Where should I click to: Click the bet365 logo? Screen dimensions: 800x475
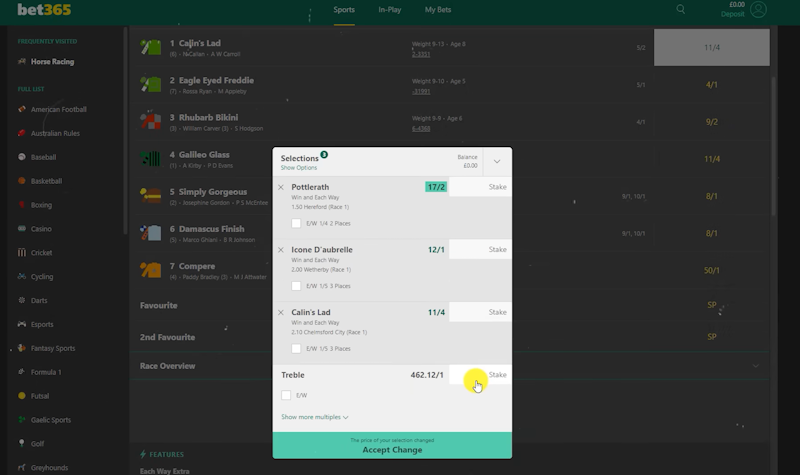[x=44, y=10]
